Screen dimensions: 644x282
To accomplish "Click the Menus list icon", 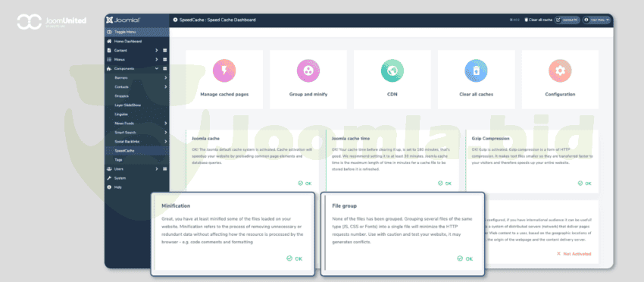I will point(109,60).
